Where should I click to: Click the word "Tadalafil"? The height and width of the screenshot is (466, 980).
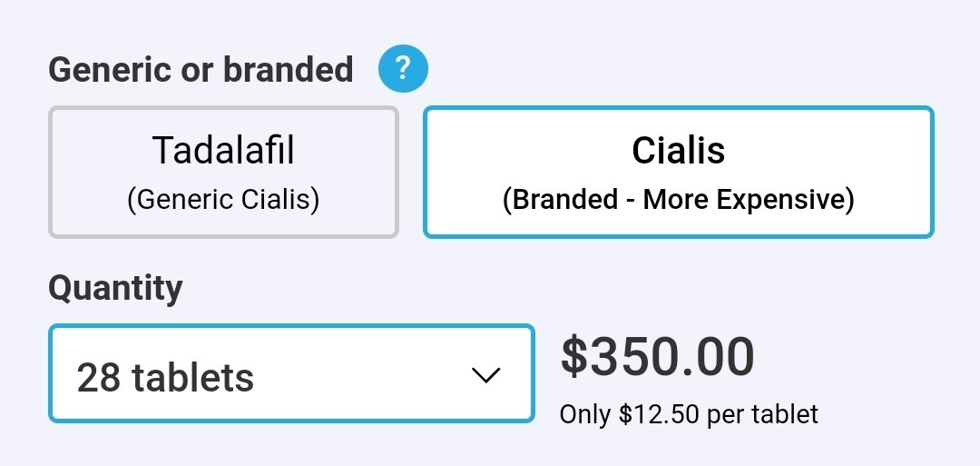[223, 150]
